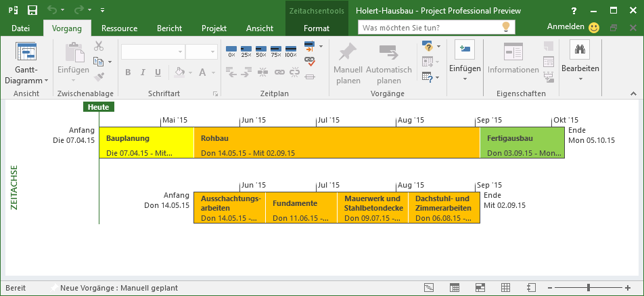Open the font name combo box

(153, 51)
